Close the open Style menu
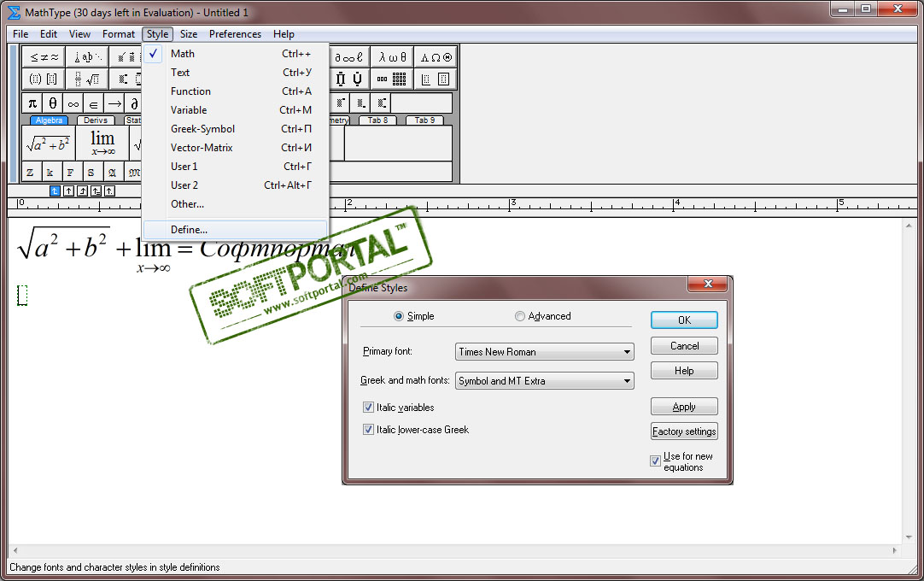 [157, 34]
